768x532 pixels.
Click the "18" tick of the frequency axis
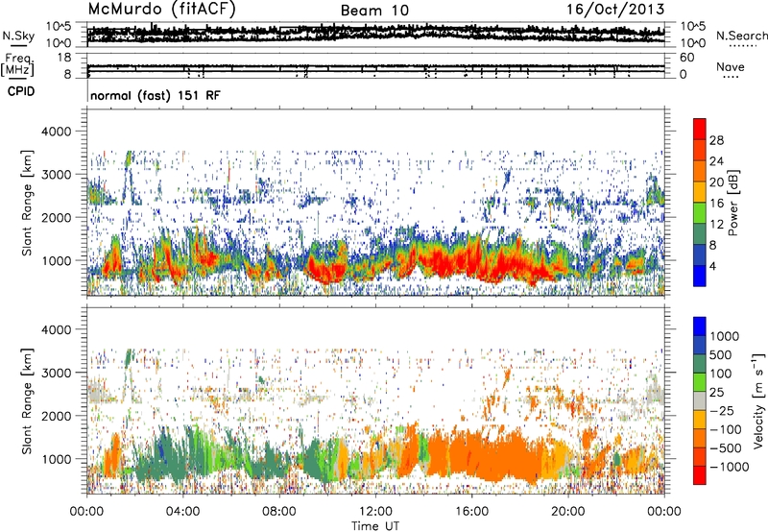coord(64,58)
